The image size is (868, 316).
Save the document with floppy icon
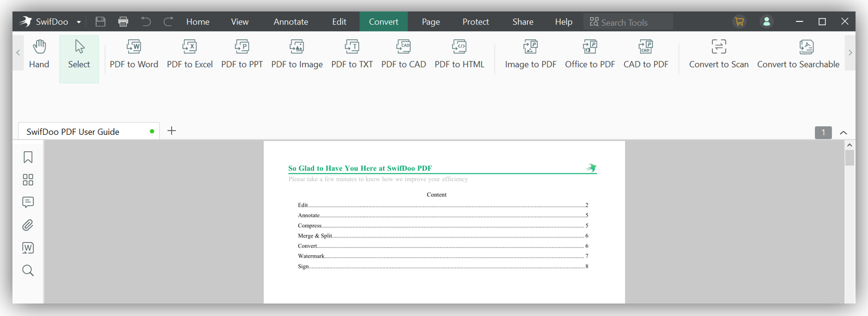(100, 21)
